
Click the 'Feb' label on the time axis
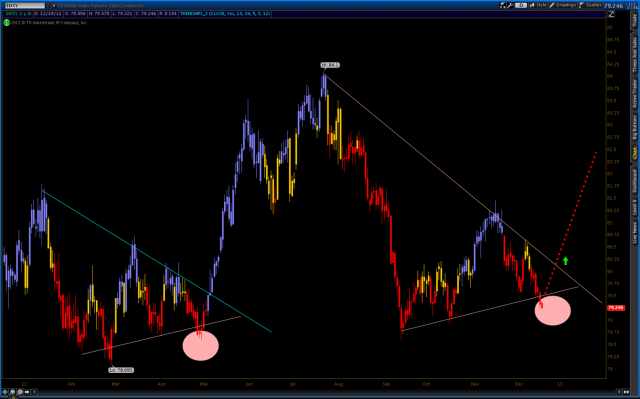(71, 384)
